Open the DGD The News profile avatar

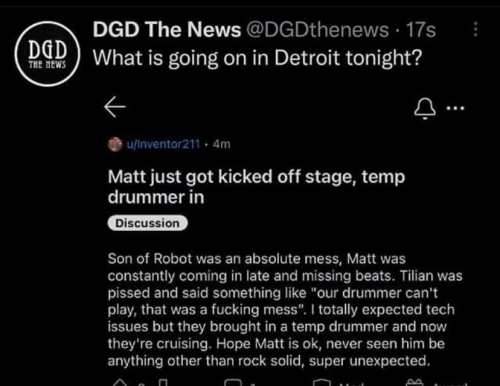pos(47,54)
